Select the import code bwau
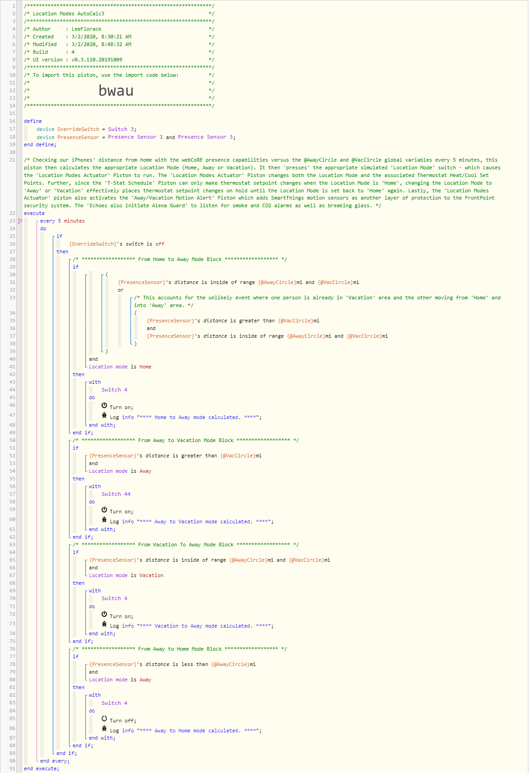 point(116,90)
